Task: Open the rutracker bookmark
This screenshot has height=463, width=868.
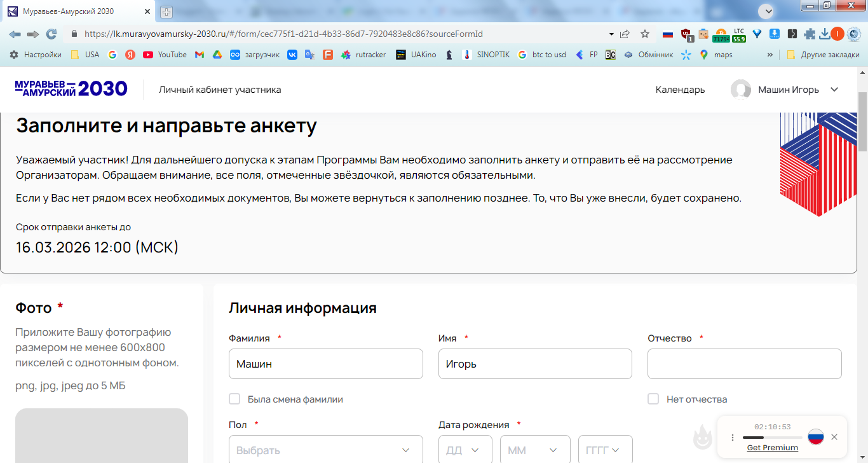Action: coord(363,55)
